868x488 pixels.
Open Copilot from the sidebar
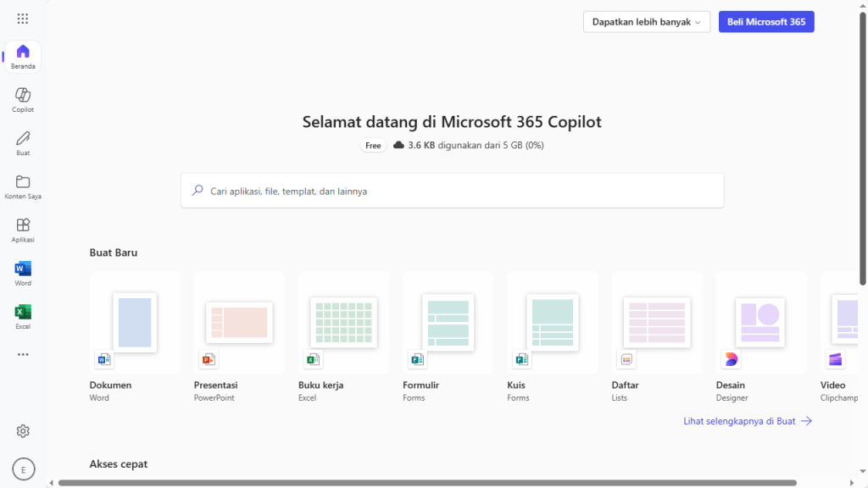tap(23, 99)
